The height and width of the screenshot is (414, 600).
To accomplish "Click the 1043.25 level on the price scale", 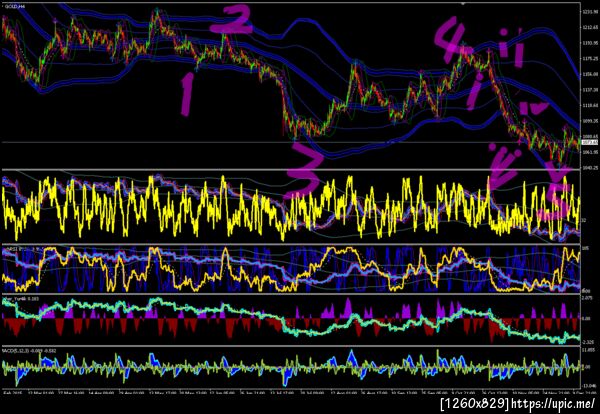I will [590, 168].
